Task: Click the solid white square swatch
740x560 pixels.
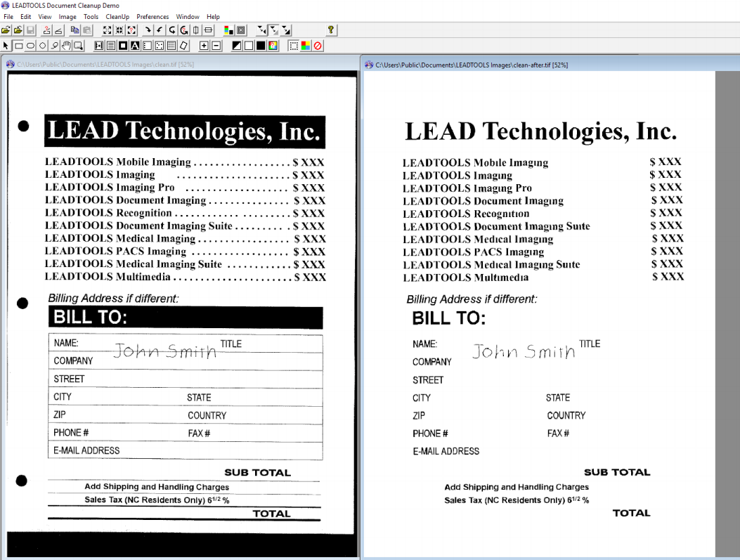Action: [248, 46]
